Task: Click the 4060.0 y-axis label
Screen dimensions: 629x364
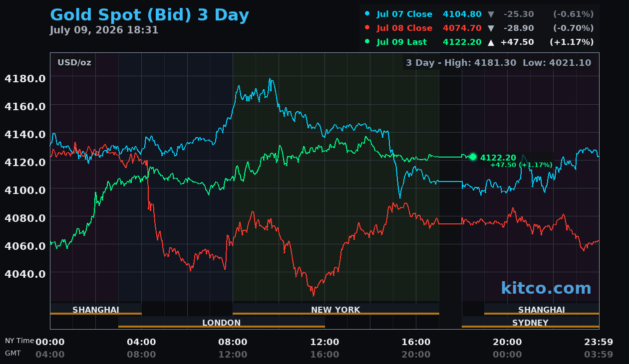Action: click(25, 246)
